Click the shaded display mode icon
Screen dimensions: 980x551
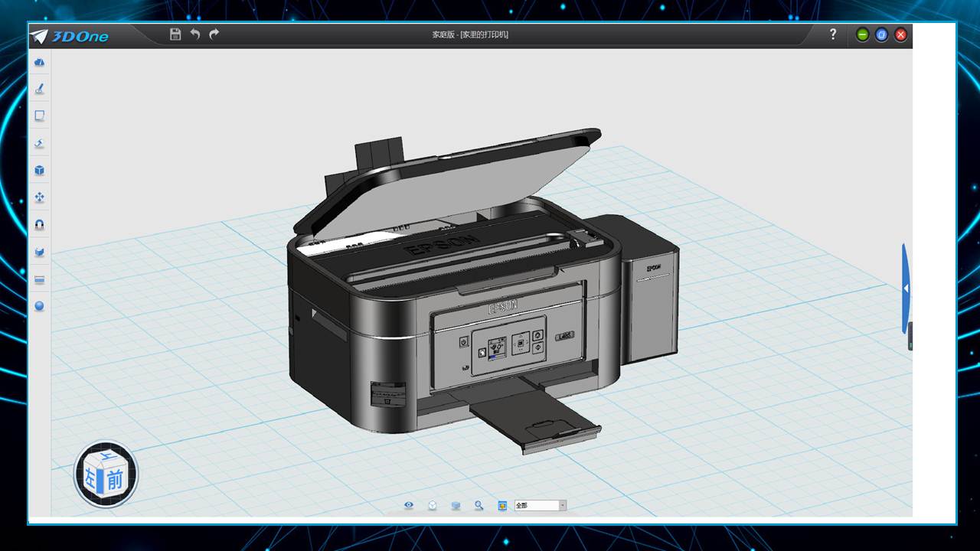point(456,505)
